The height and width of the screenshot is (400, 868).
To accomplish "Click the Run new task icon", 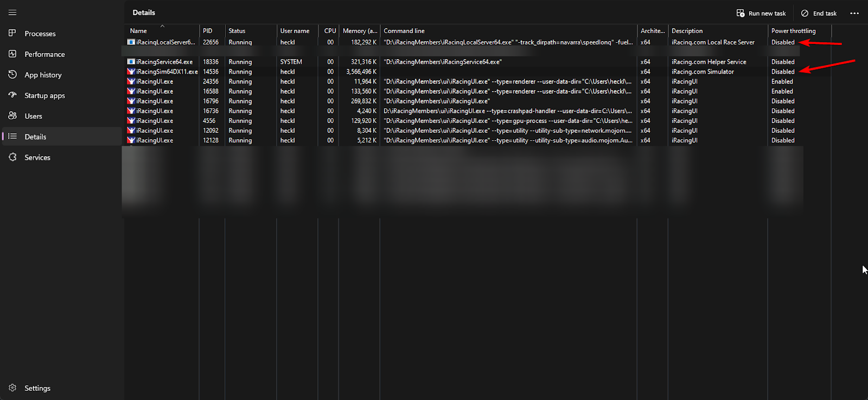I will click(741, 13).
